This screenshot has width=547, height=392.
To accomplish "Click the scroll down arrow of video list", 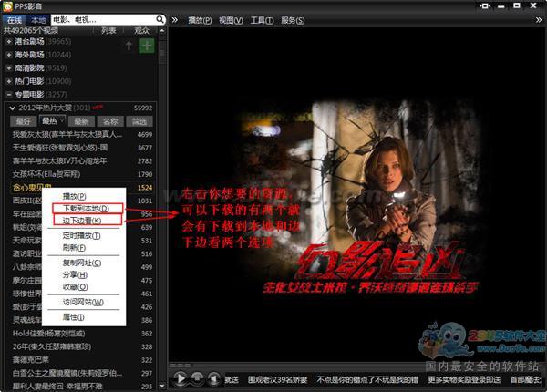I will [x=162, y=386].
